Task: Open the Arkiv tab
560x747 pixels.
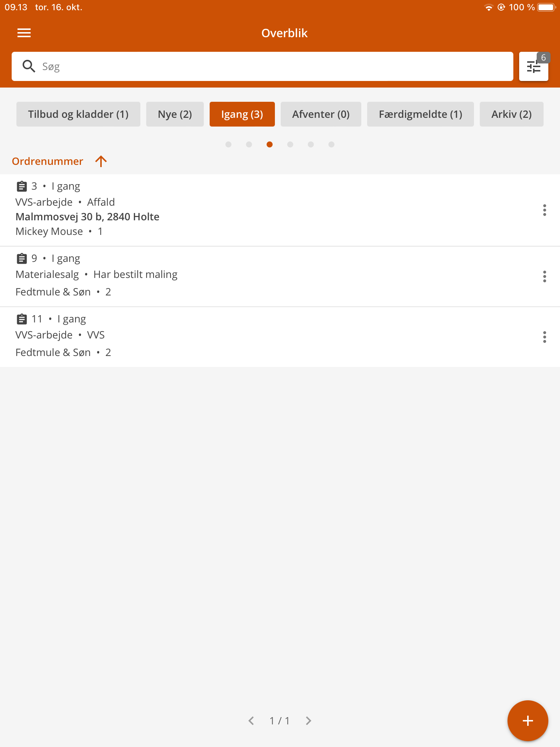Action: pyautogui.click(x=511, y=114)
